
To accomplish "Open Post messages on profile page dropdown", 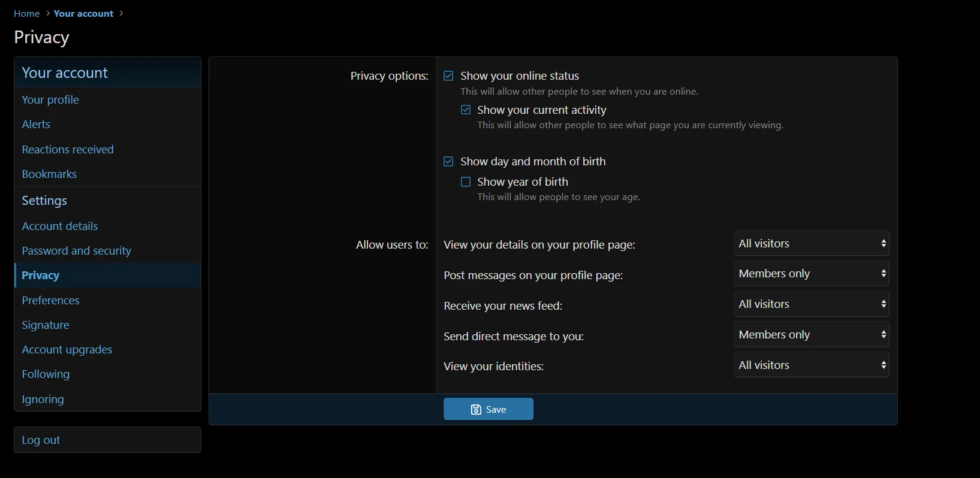I will click(x=811, y=274).
